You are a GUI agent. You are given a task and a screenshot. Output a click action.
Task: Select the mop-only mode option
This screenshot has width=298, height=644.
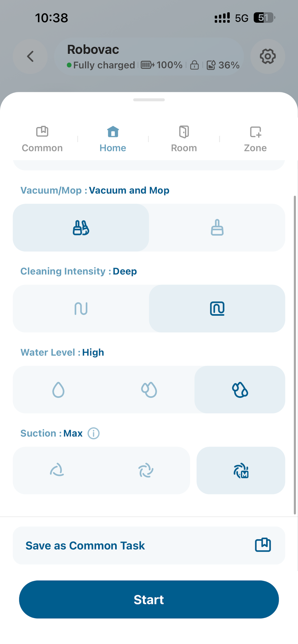coord(217,228)
